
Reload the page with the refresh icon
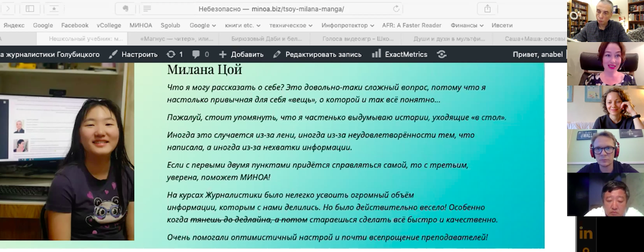click(396, 9)
